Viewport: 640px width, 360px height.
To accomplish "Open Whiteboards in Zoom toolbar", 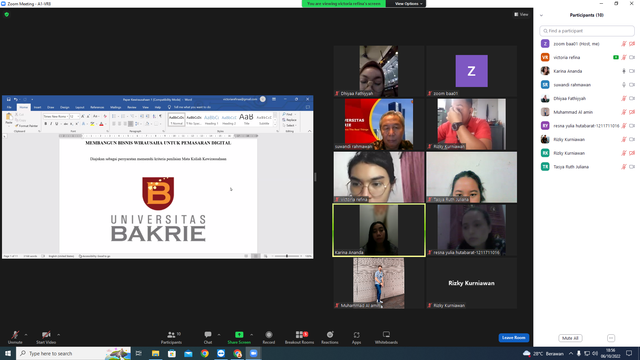I will pos(386,337).
